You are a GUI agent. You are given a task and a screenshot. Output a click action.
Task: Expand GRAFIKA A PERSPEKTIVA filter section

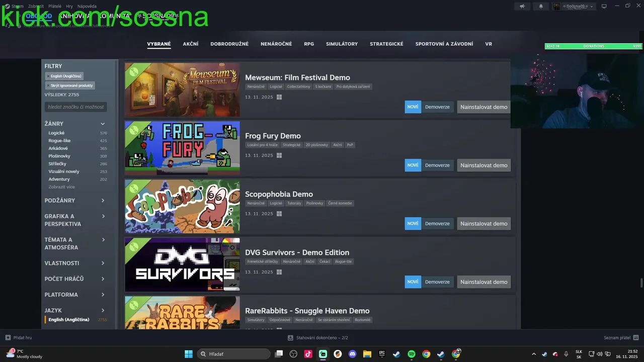pos(75,220)
